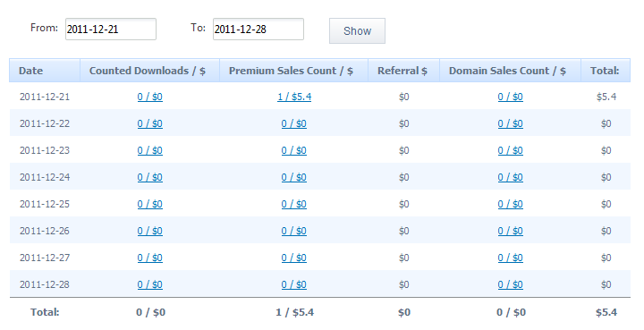644x330 pixels.
Task: Open Domain Sales link for 2011-12-27
Action: [x=511, y=258]
